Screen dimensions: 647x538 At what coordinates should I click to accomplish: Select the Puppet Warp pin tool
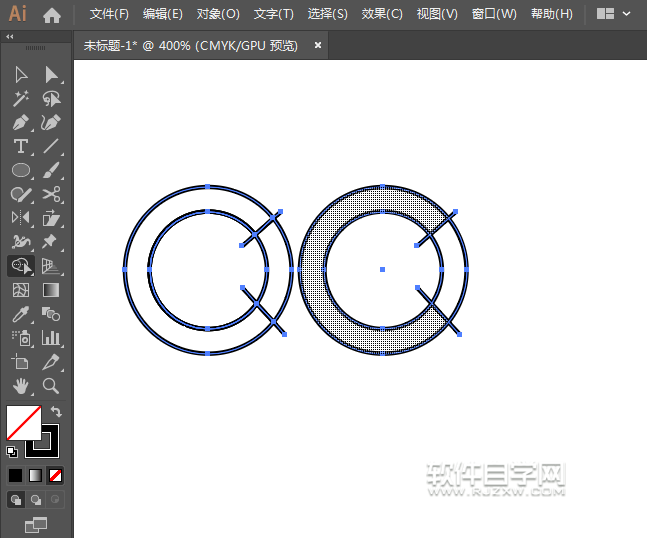pyautogui.click(x=50, y=242)
